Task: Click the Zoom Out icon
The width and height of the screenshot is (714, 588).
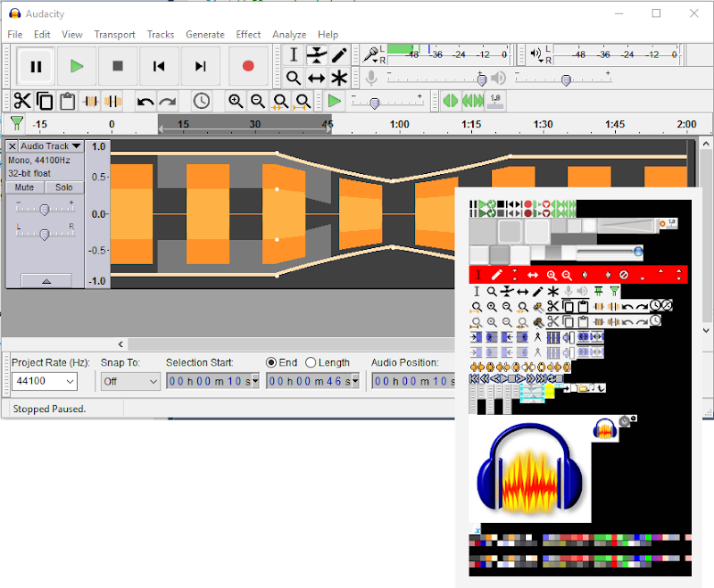Action: click(x=258, y=101)
